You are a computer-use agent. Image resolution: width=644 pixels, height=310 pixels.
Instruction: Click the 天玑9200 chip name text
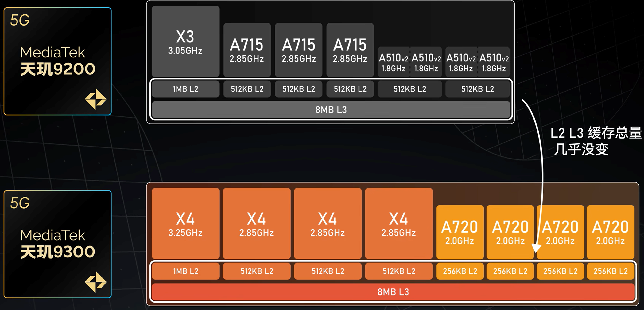[57, 69]
